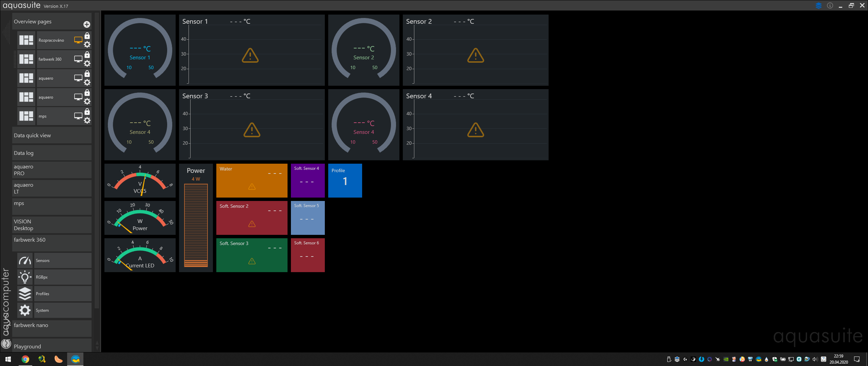Open the farbwerk 360 Sensors gauge icon
Image resolution: width=868 pixels, height=366 pixels.
click(25, 261)
